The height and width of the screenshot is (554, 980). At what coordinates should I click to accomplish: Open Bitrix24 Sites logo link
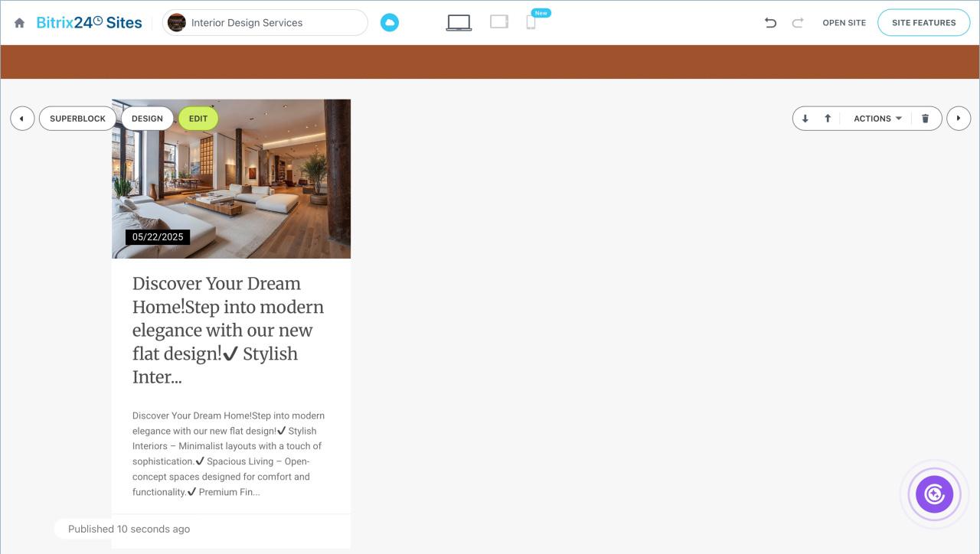(x=90, y=23)
